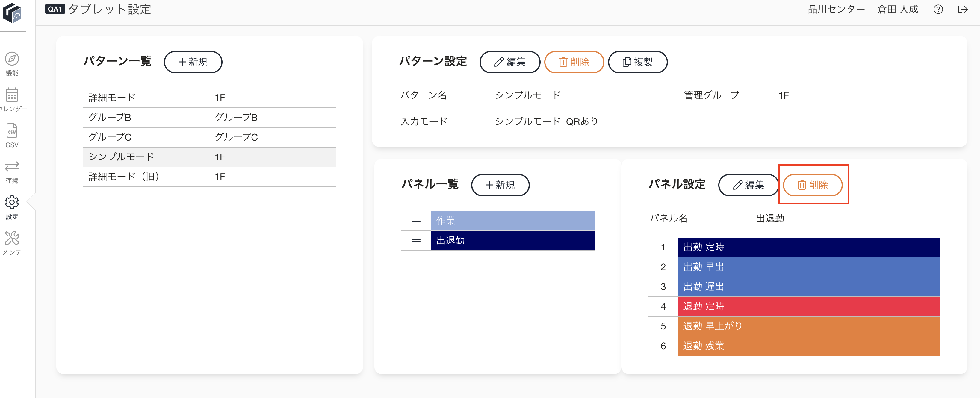The image size is (980, 398).
Task: Select the シンプルモード pattern row
Action: (x=210, y=157)
